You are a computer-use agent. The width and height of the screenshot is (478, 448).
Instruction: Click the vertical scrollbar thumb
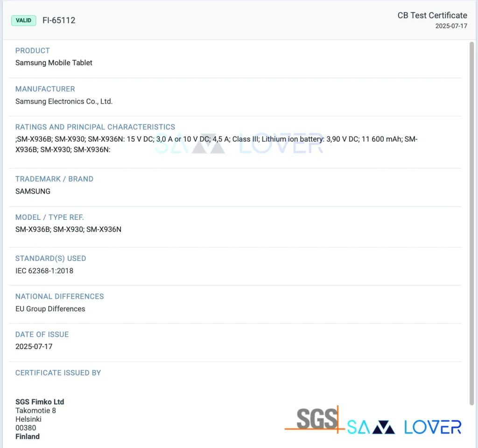tap(471, 224)
